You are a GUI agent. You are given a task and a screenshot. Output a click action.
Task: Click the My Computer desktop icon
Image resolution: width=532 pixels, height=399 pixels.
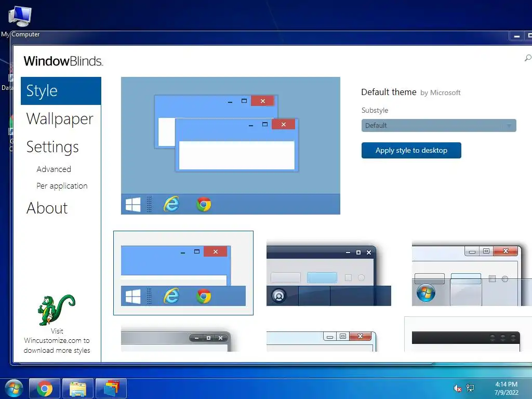pos(20,20)
